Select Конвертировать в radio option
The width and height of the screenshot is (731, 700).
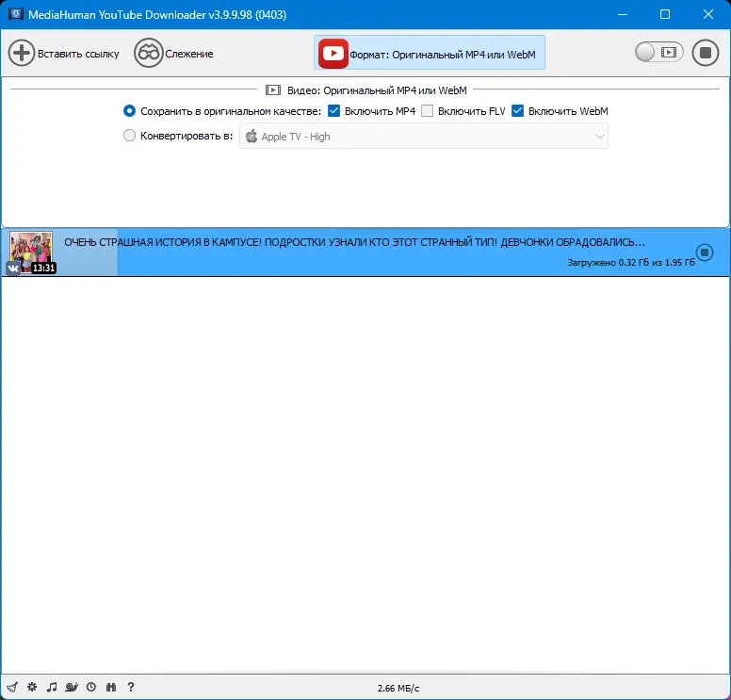tap(129, 136)
